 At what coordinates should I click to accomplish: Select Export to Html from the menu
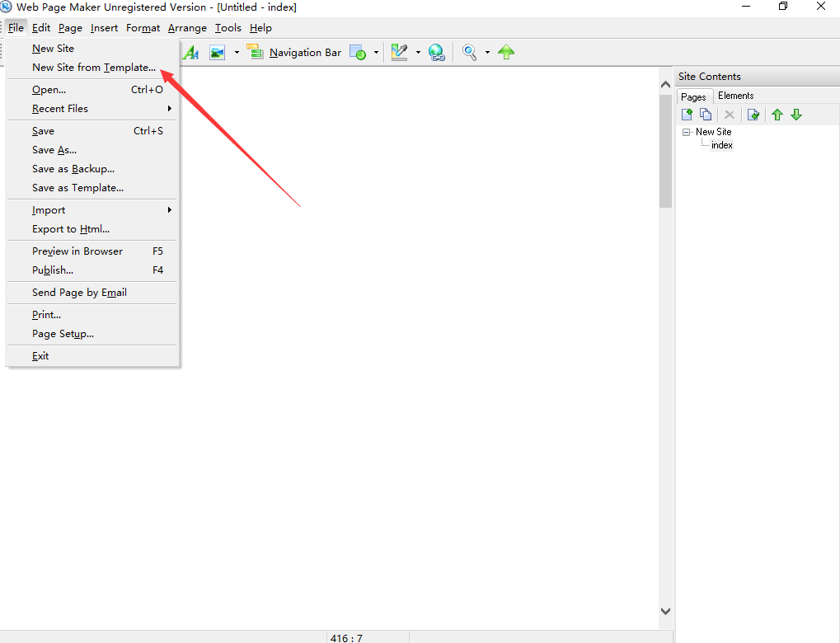69,228
